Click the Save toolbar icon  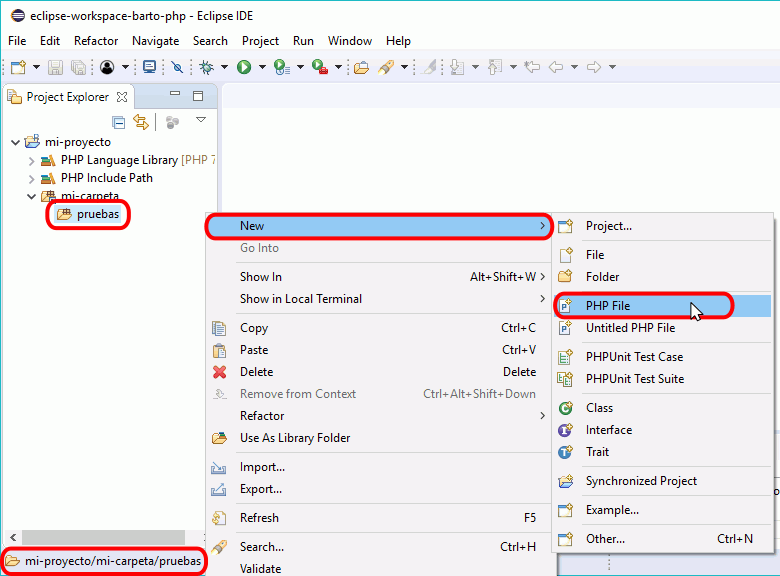pyautogui.click(x=55, y=67)
